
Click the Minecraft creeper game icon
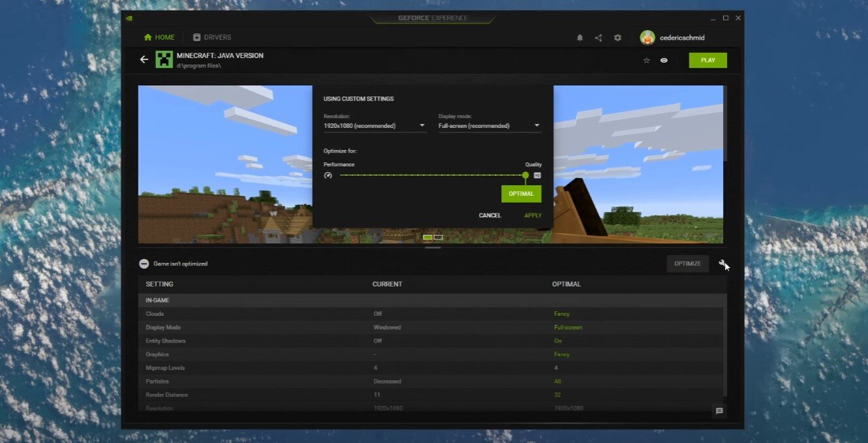click(164, 60)
